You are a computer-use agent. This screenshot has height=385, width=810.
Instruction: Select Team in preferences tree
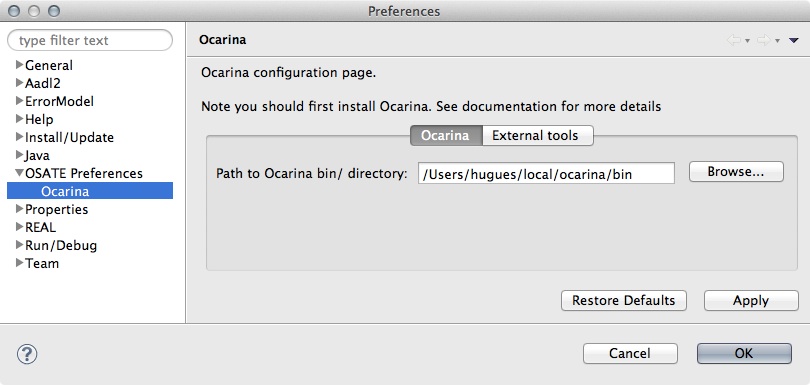(x=42, y=264)
